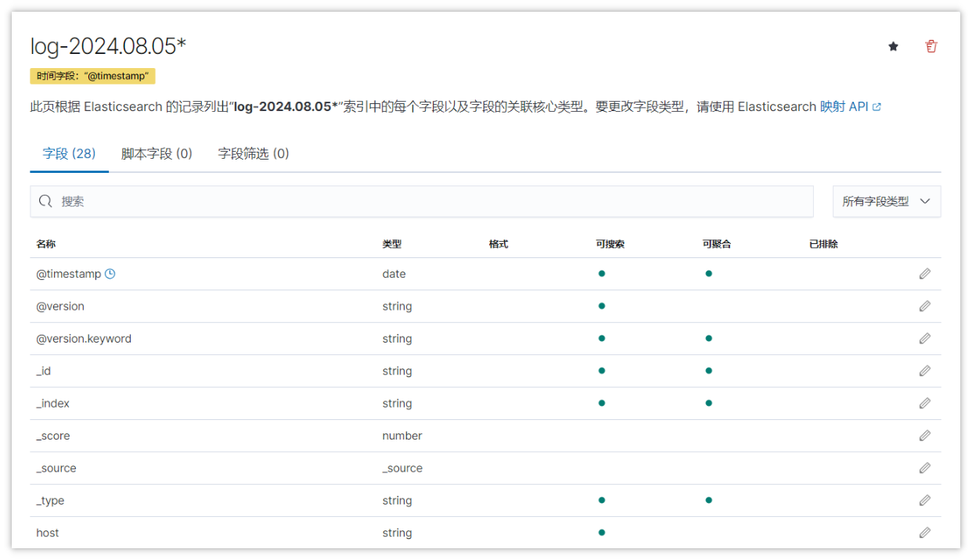Select the _source field name in 名称 column
Screen dimensions: 972x560
click(x=56, y=468)
